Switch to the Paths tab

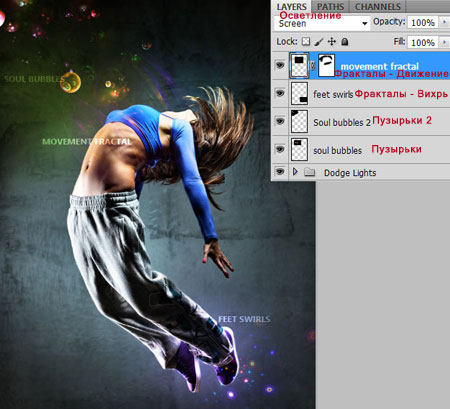[x=330, y=7]
